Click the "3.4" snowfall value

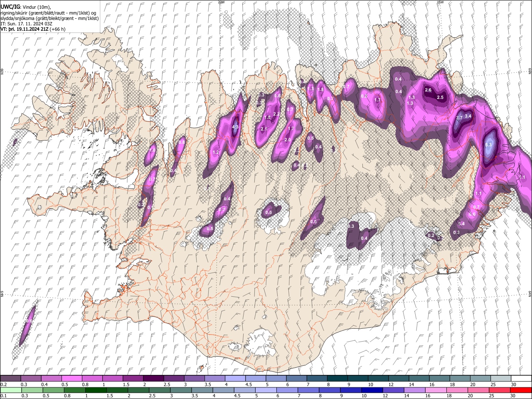[468, 116]
